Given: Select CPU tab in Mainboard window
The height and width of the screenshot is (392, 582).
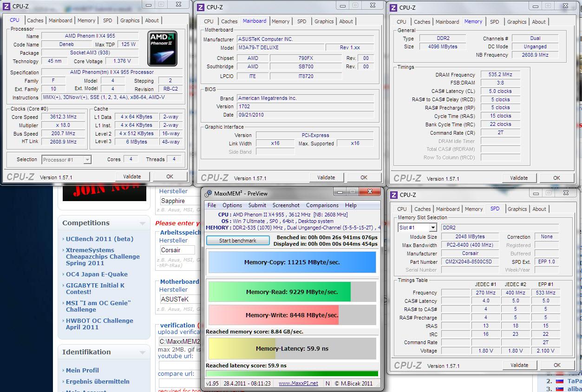Looking at the screenshot, I should 209,21.
